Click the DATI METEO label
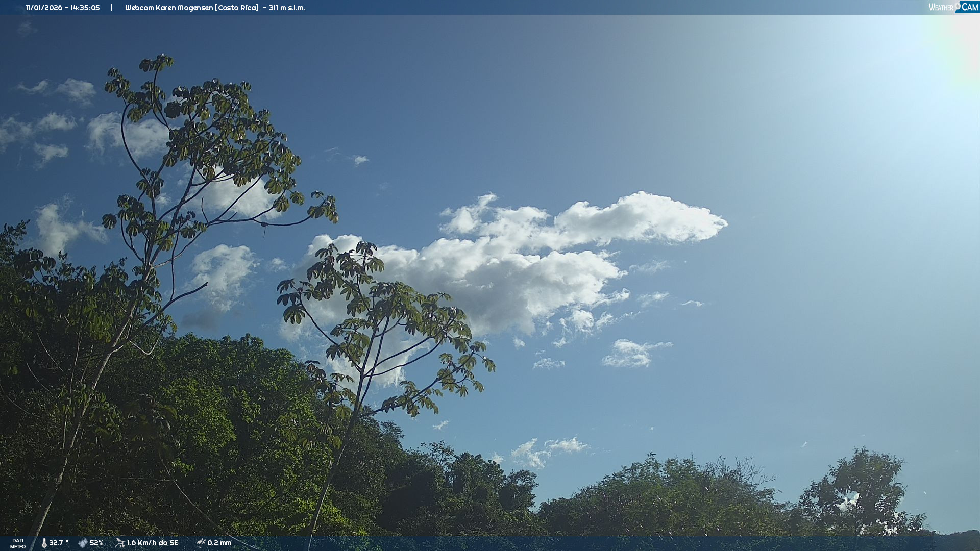Viewport: 980px width, 551px height. (x=18, y=543)
